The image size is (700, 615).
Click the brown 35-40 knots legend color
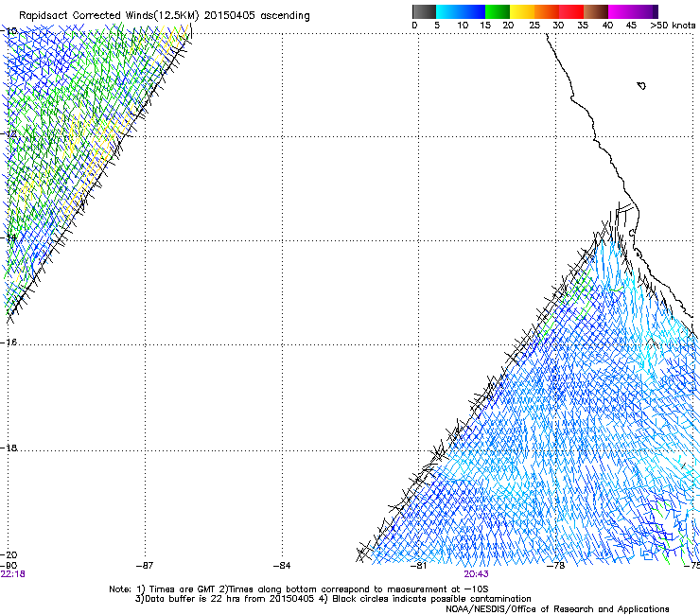pyautogui.click(x=596, y=11)
